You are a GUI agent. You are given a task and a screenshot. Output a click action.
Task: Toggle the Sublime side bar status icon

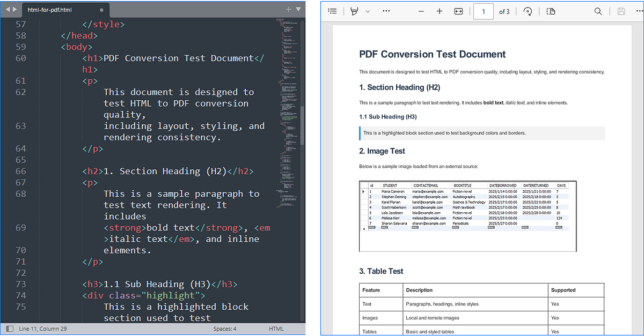pyautogui.click(x=9, y=328)
